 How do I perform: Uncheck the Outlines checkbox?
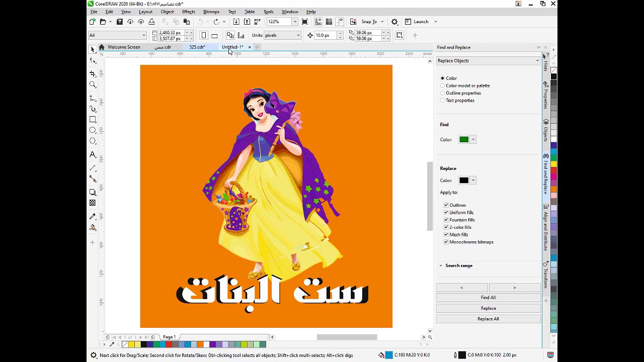click(446, 205)
